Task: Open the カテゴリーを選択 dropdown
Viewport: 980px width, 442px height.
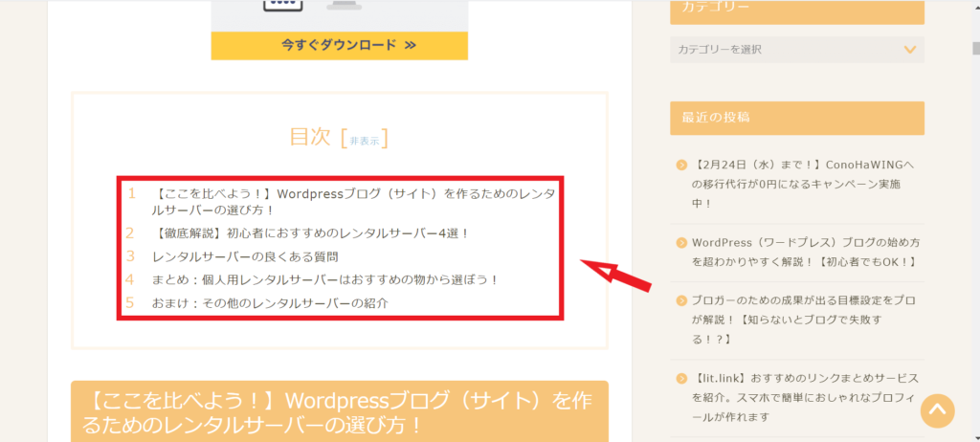Action: [x=797, y=50]
